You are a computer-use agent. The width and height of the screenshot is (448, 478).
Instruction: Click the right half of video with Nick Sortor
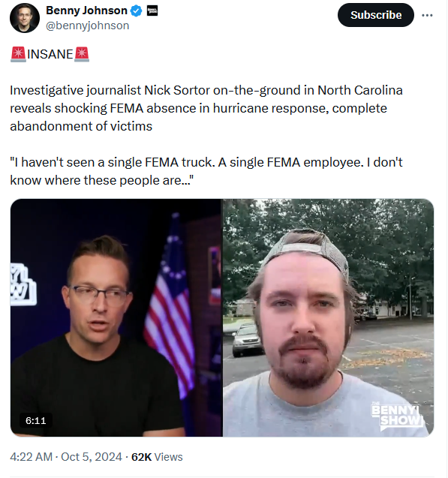click(328, 317)
